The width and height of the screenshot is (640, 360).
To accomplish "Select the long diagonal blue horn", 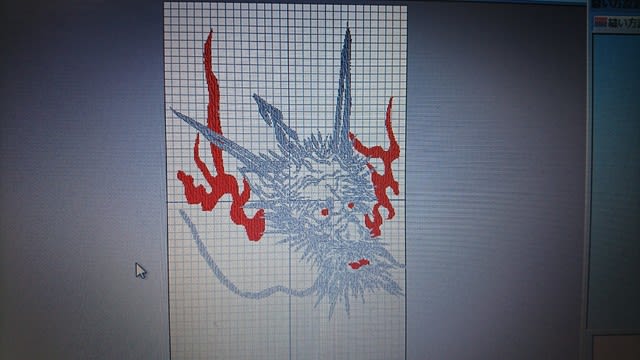I will 220,139.
